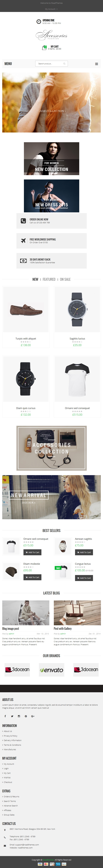Open the hamburger menu icon
The height and width of the screenshot is (868, 103).
tap(97, 64)
